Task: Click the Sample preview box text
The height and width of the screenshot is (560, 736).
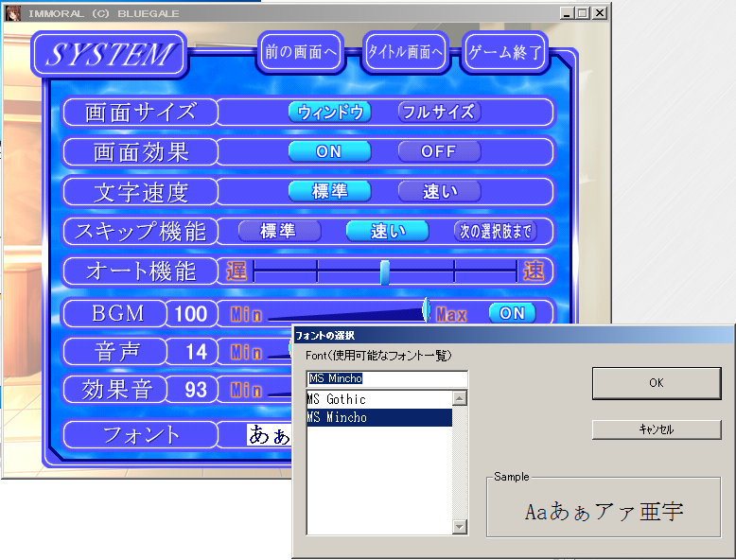Action: coord(604,511)
